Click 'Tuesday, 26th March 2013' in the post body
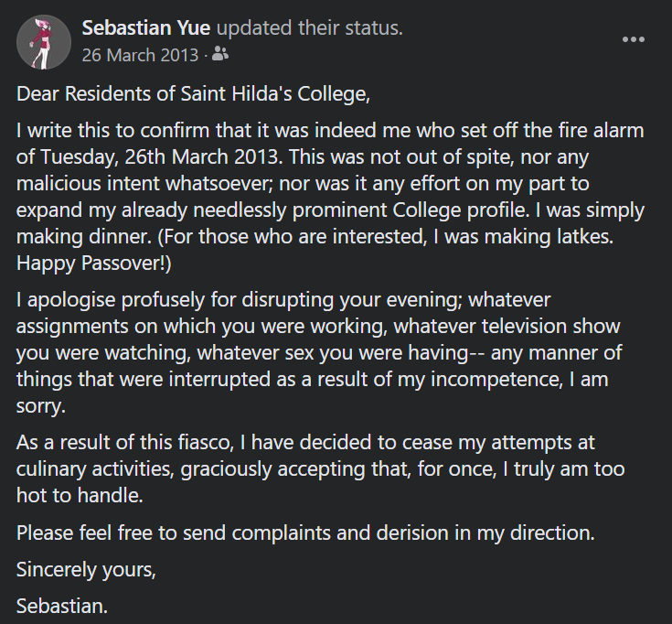Viewport: 672px width, 624px height. coord(159,157)
